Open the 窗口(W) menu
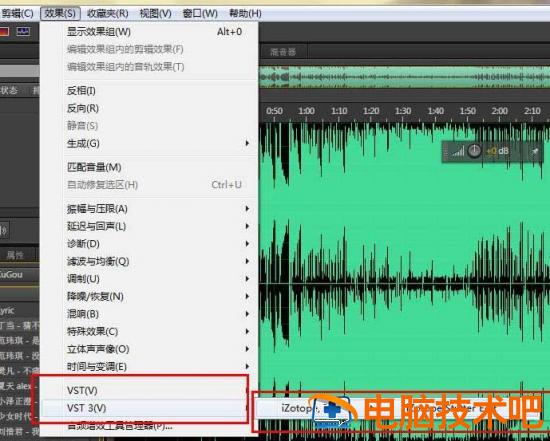550x441 pixels. [x=200, y=14]
